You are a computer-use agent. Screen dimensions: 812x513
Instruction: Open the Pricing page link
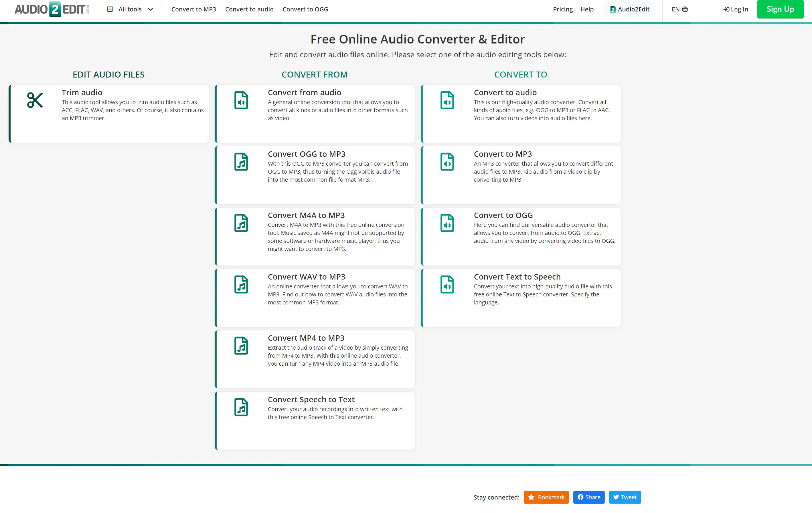(x=562, y=9)
